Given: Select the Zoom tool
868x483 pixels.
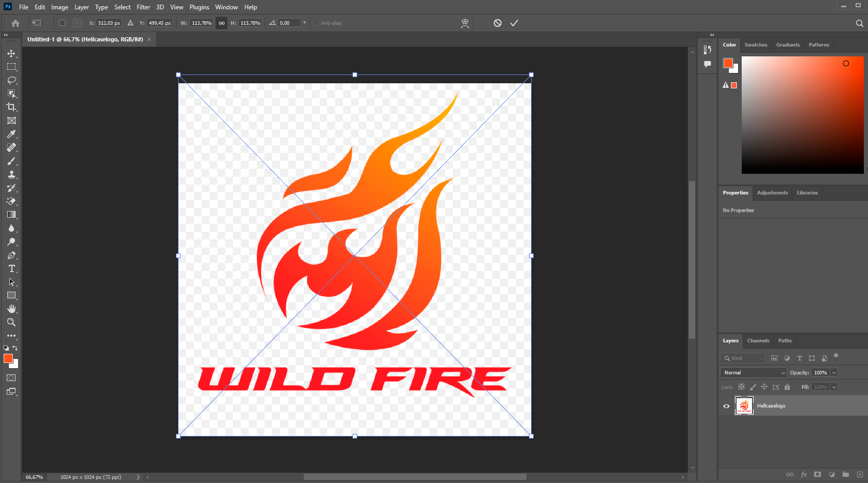Looking at the screenshot, I should [11, 322].
